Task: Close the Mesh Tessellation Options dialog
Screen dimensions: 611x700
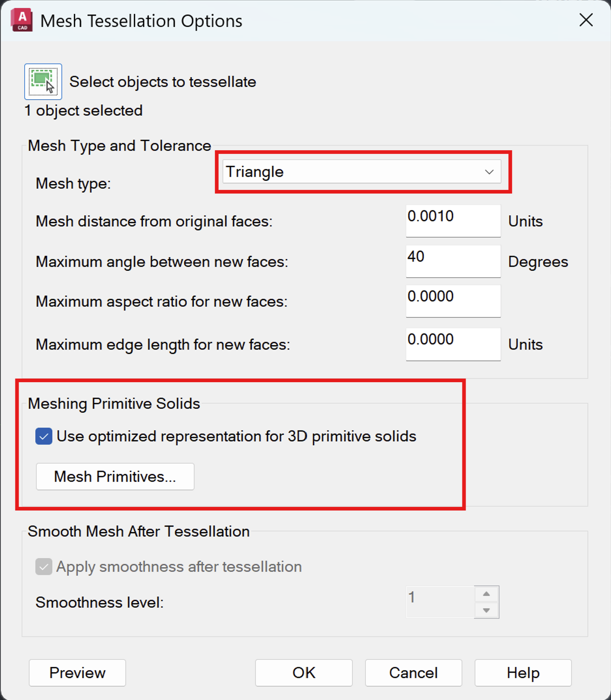Action: pos(586,20)
